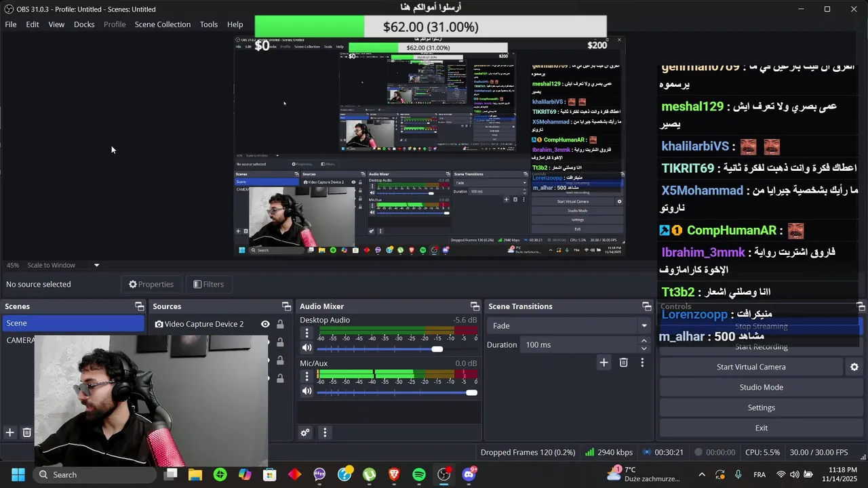Open virtual camera settings gear
This screenshot has width=868, height=488.
pyautogui.click(x=854, y=367)
